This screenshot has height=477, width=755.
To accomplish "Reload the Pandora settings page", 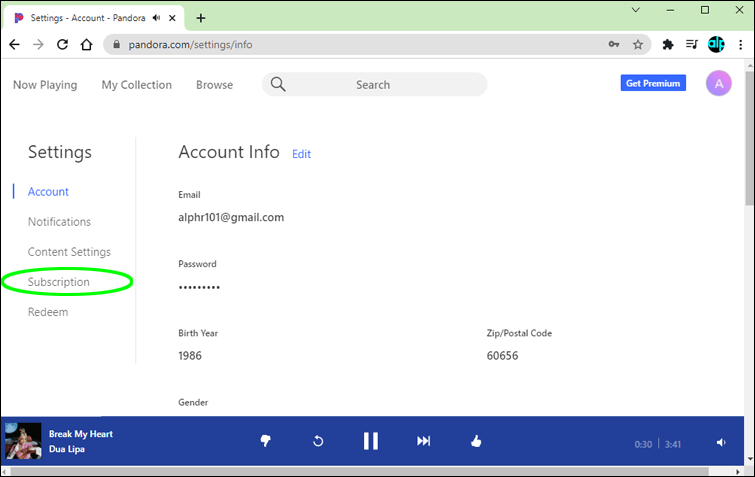I will point(62,45).
